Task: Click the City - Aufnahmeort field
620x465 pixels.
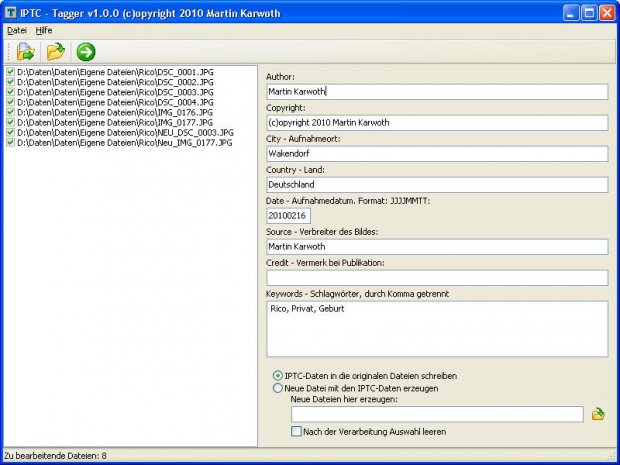Action: point(437,154)
